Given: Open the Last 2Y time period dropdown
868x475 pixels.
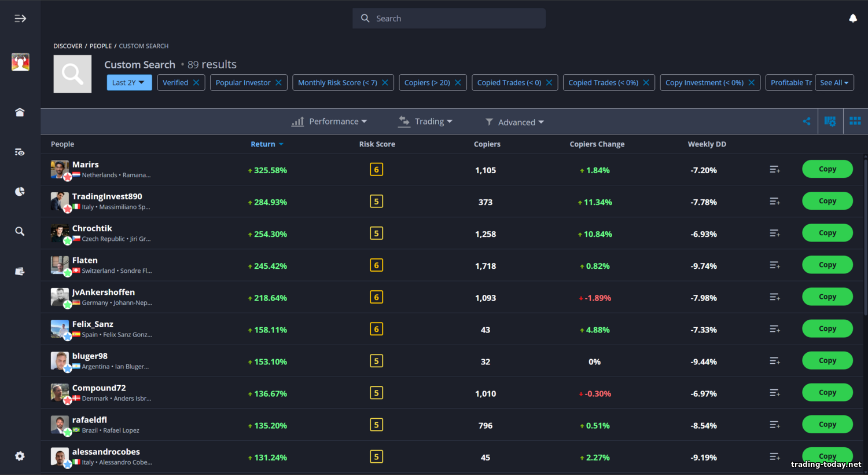Looking at the screenshot, I should pyautogui.click(x=129, y=83).
